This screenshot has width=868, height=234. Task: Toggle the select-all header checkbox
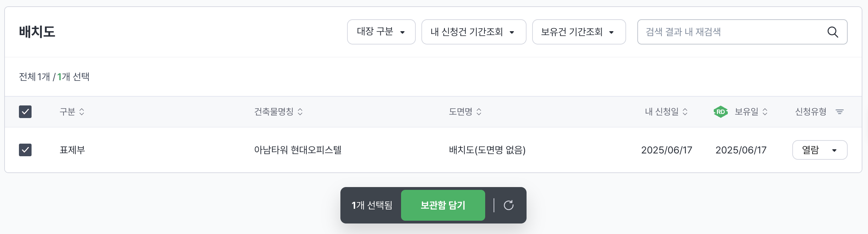[25, 112]
